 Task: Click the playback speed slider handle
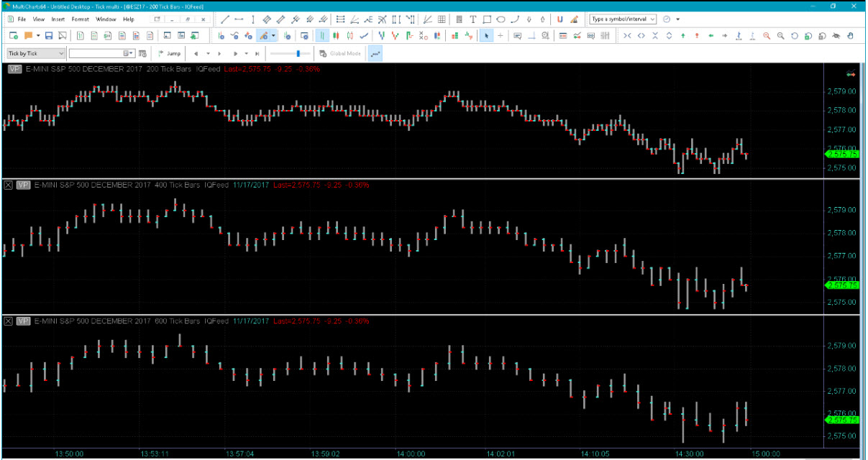click(x=298, y=53)
